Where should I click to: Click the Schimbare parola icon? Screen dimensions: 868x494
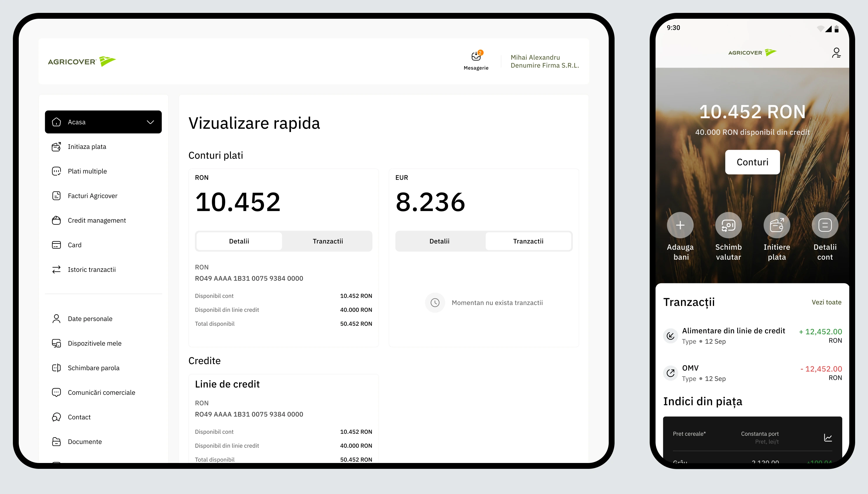56,368
